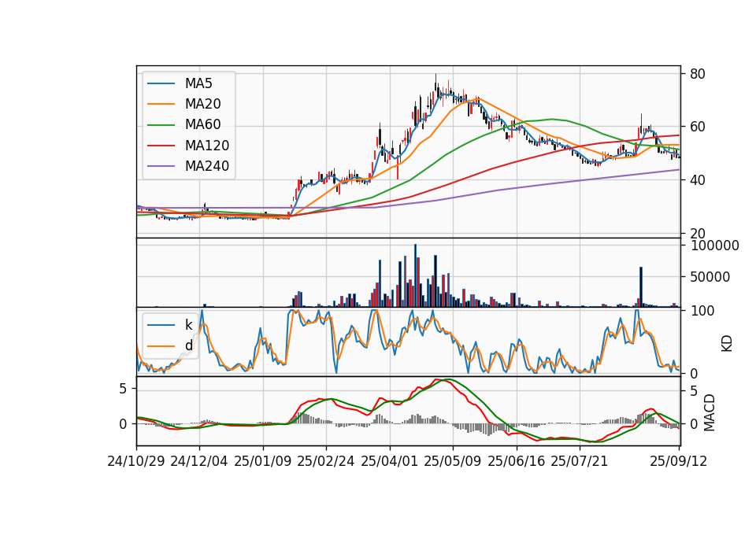Click the KD axis value 100
Viewport: 756px width, 543px height.
(702, 311)
